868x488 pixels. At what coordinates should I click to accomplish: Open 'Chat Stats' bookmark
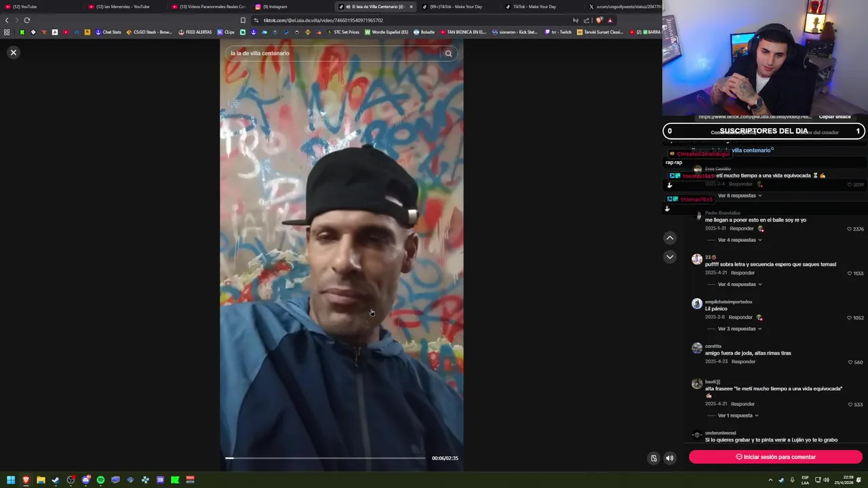[x=108, y=32]
